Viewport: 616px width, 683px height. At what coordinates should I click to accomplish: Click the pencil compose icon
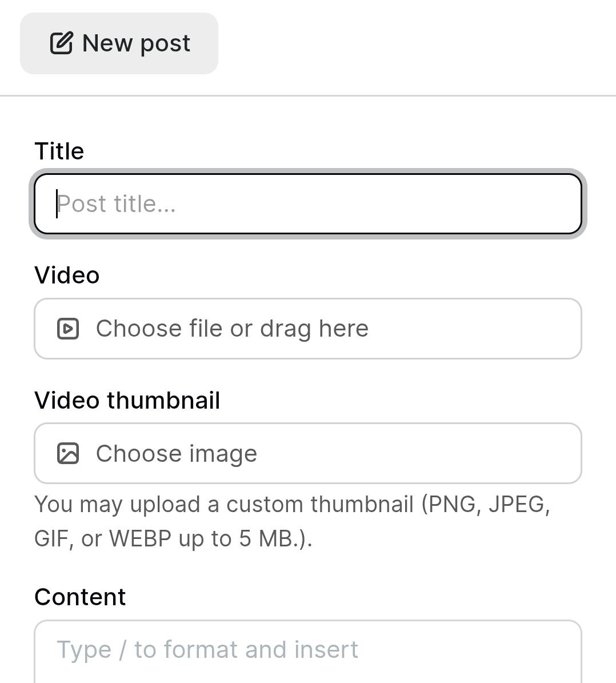61,43
